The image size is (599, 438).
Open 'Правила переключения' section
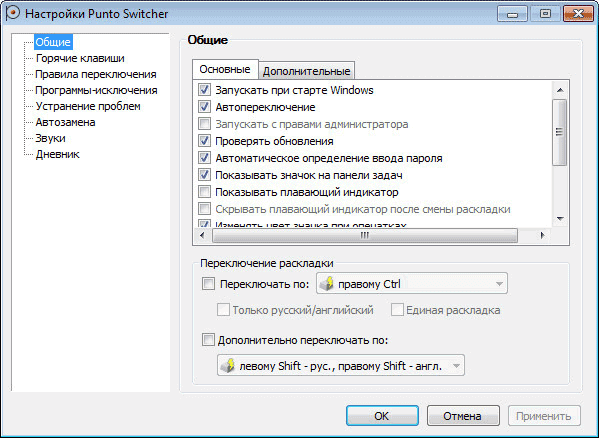click(x=96, y=74)
